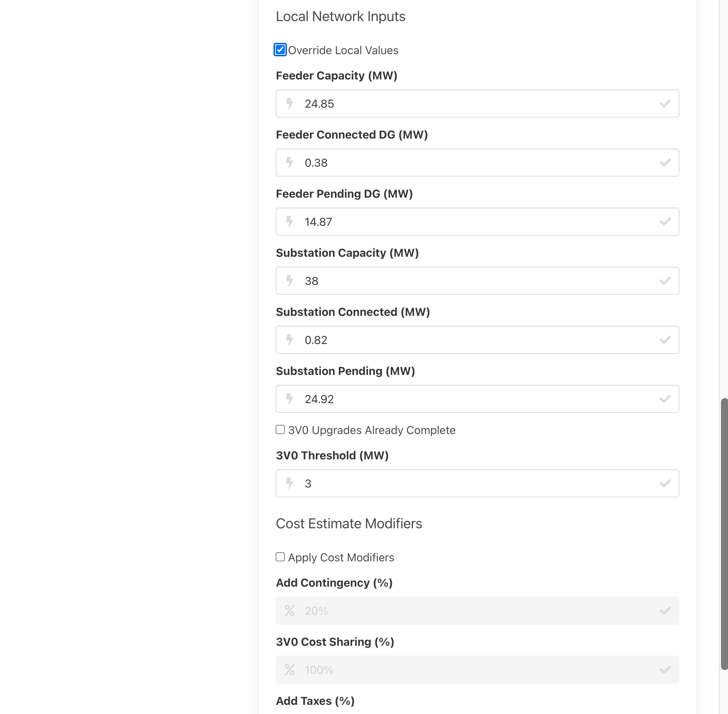Click the Add Contingency percent field
Image resolution: width=728 pixels, height=714 pixels.
pos(477,611)
